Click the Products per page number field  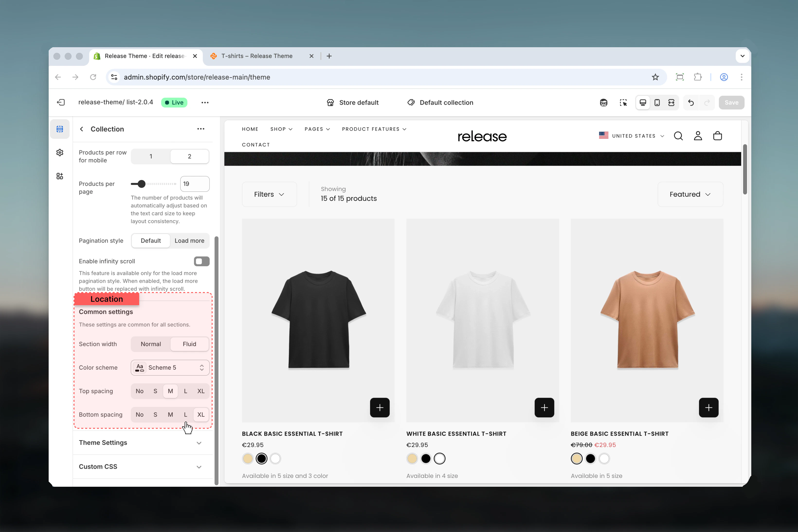(195, 184)
